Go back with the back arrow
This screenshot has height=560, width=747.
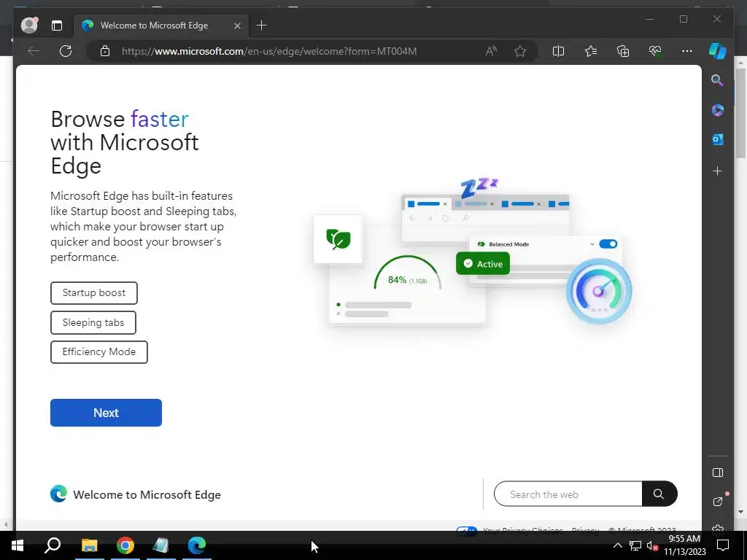tap(34, 51)
